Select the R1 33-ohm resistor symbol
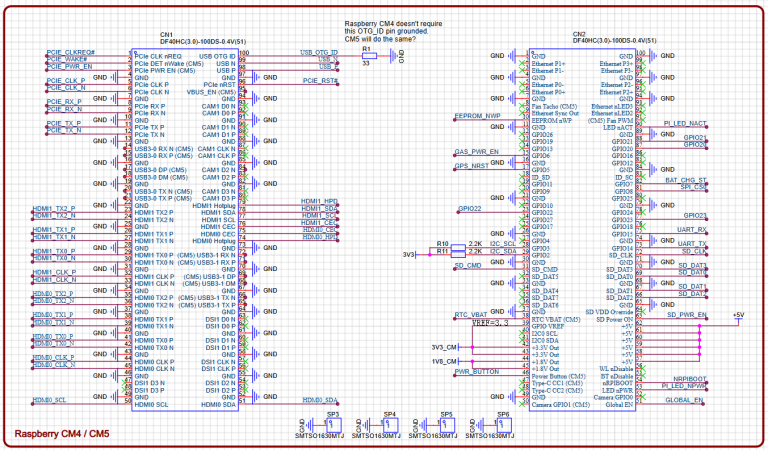Screen dimensions: 768x450 point(369,56)
